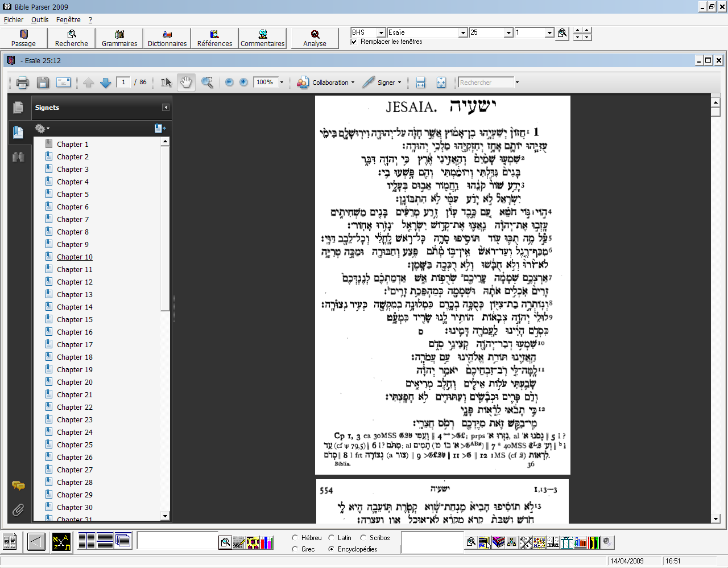Viewport: 728px width, 568px height.
Task: Open the Dictionnaires module
Action: click(167, 38)
